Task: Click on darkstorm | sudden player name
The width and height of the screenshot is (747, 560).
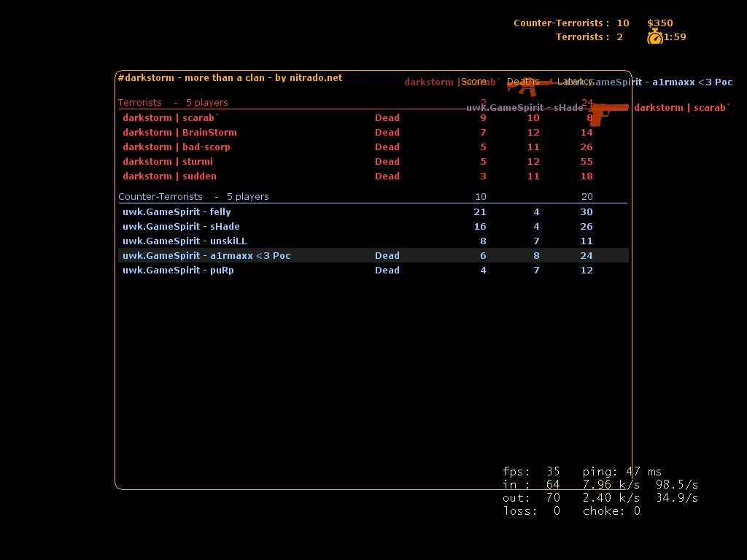Action: 169,176
